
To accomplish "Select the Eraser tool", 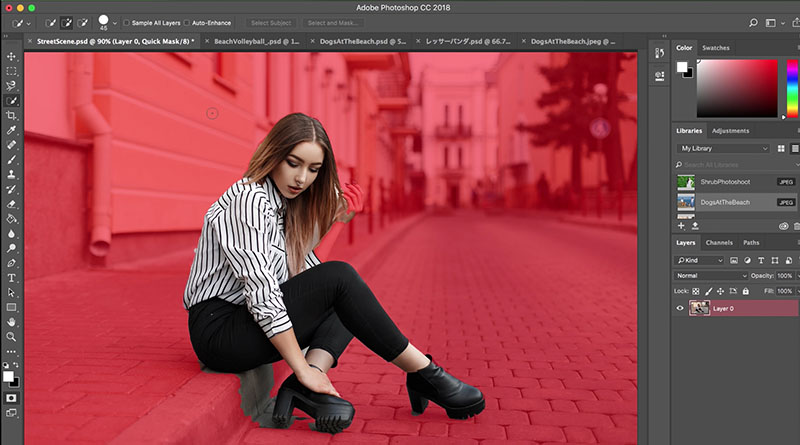I will (x=12, y=203).
